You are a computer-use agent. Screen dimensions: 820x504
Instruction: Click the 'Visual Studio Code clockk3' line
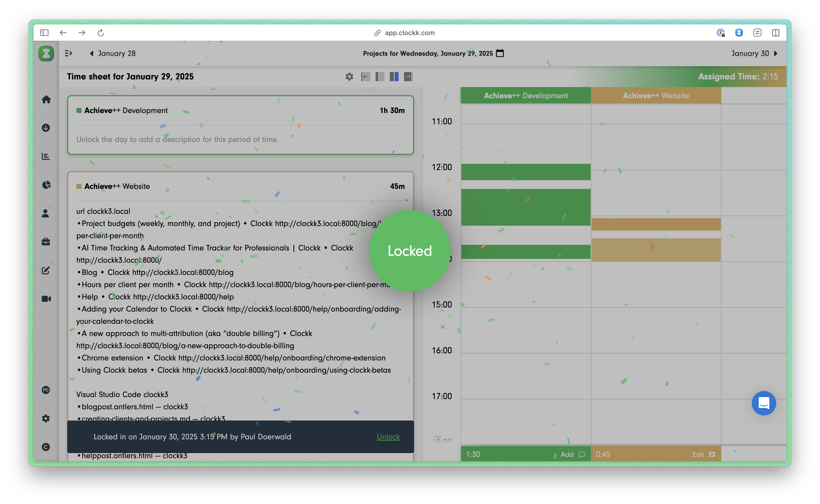pyautogui.click(x=122, y=394)
